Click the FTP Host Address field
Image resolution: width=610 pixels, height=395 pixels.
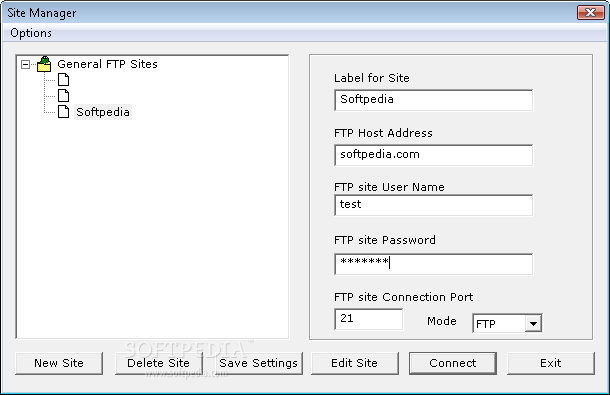(433, 155)
